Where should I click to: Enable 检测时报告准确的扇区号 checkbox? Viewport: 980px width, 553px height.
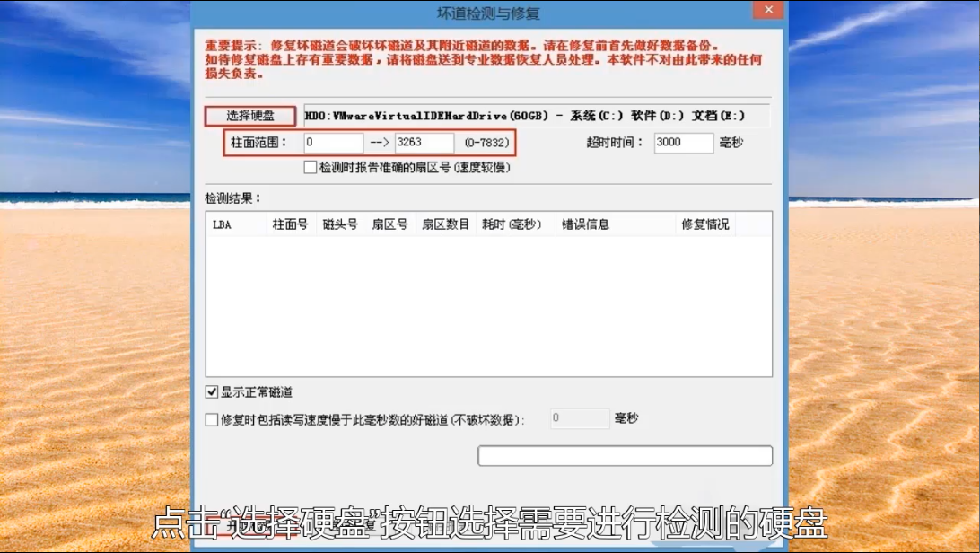tap(311, 167)
